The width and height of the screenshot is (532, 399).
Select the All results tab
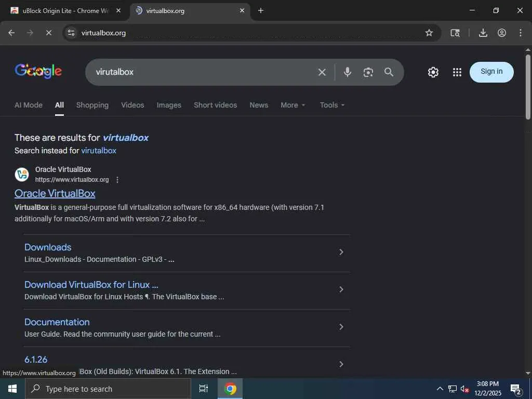[59, 105]
